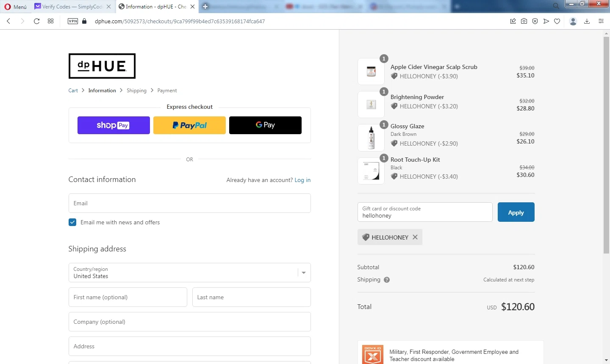610x364 pixels.
Task: Click the $35.10 discounted price
Action: coord(525,75)
